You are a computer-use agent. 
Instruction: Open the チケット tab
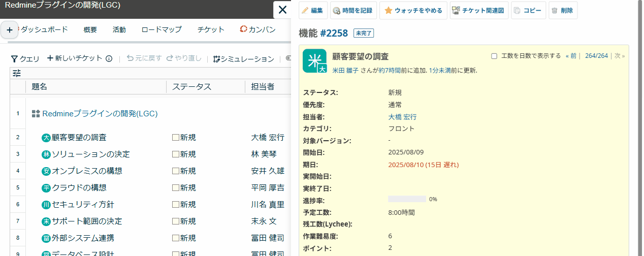click(x=211, y=29)
